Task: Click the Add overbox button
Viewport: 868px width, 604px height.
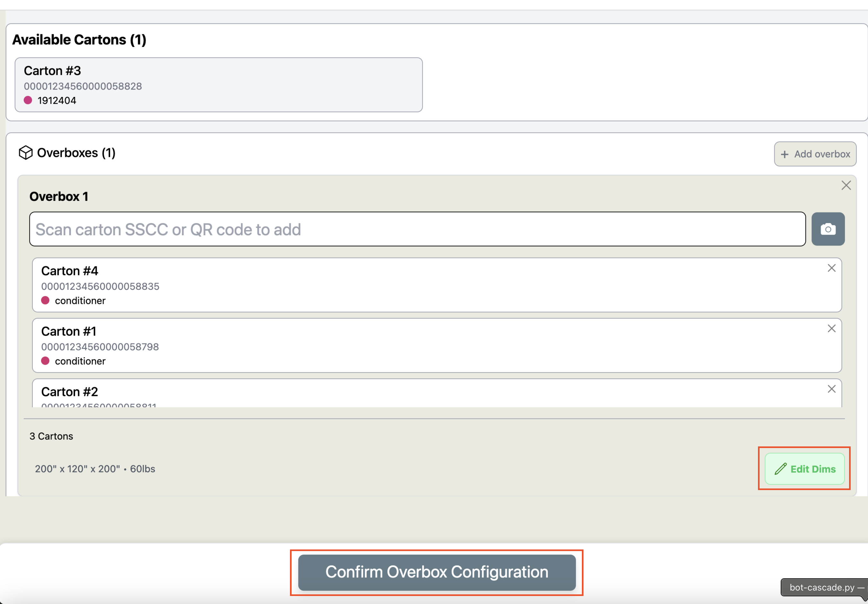Action: [x=815, y=154]
